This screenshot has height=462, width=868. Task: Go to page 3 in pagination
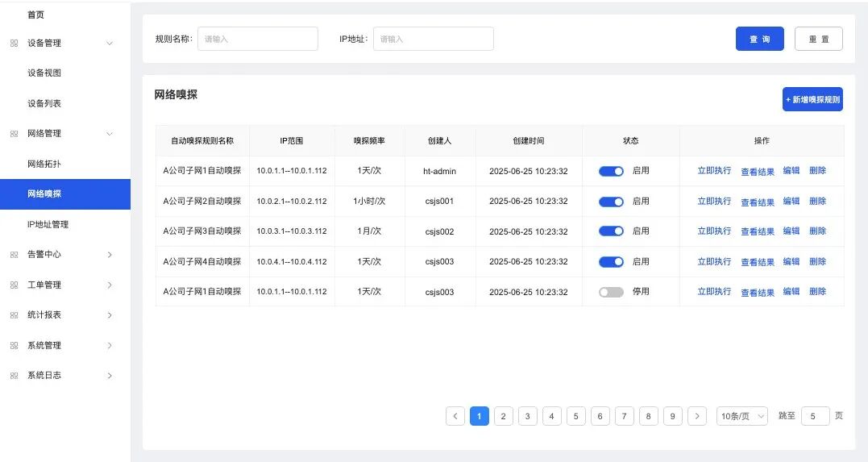(528, 416)
